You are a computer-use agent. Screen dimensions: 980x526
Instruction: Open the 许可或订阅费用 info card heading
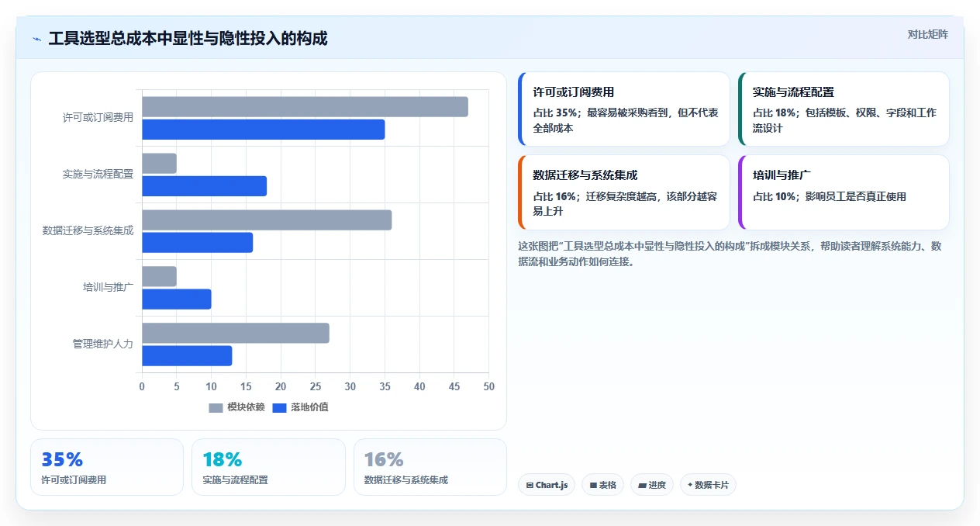(x=573, y=92)
